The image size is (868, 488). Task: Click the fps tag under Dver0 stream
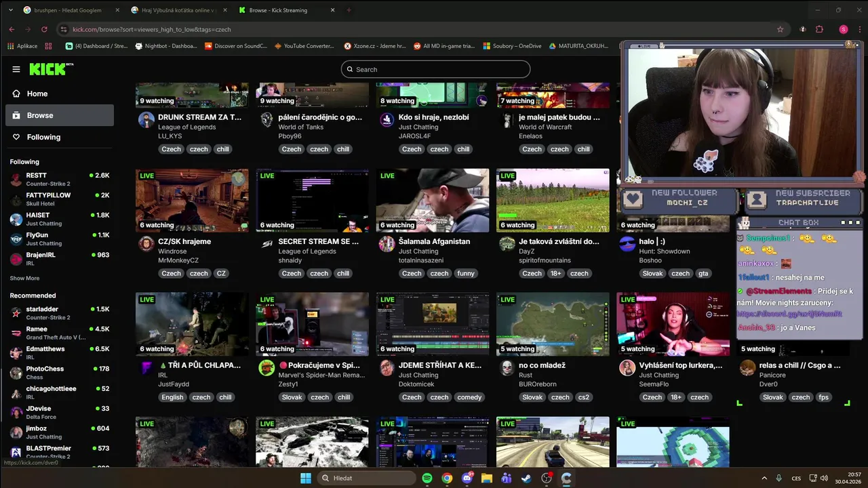pos(823,398)
